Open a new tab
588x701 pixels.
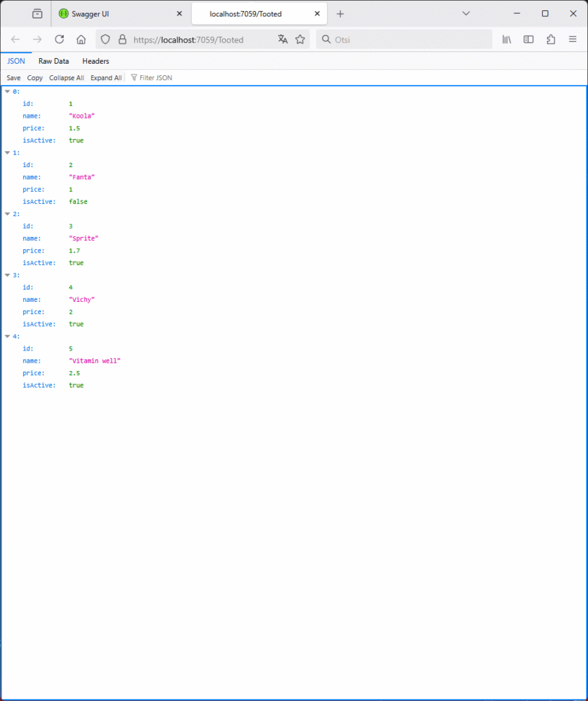pos(340,14)
